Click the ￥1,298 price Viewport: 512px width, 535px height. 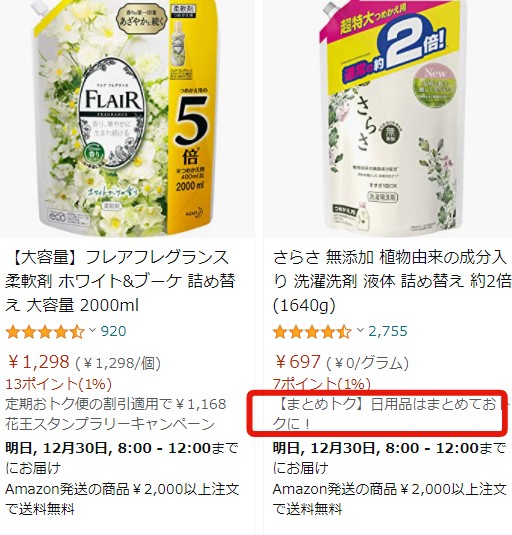[x=39, y=362]
